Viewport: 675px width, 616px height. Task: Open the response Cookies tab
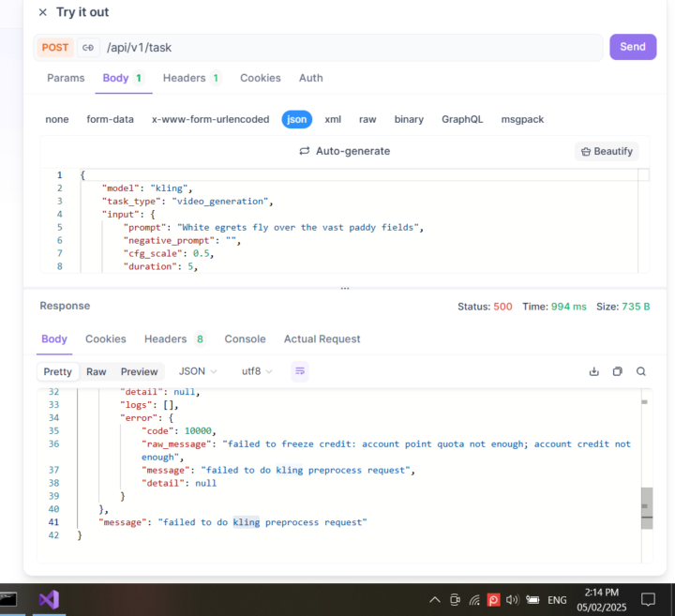pyautogui.click(x=105, y=339)
